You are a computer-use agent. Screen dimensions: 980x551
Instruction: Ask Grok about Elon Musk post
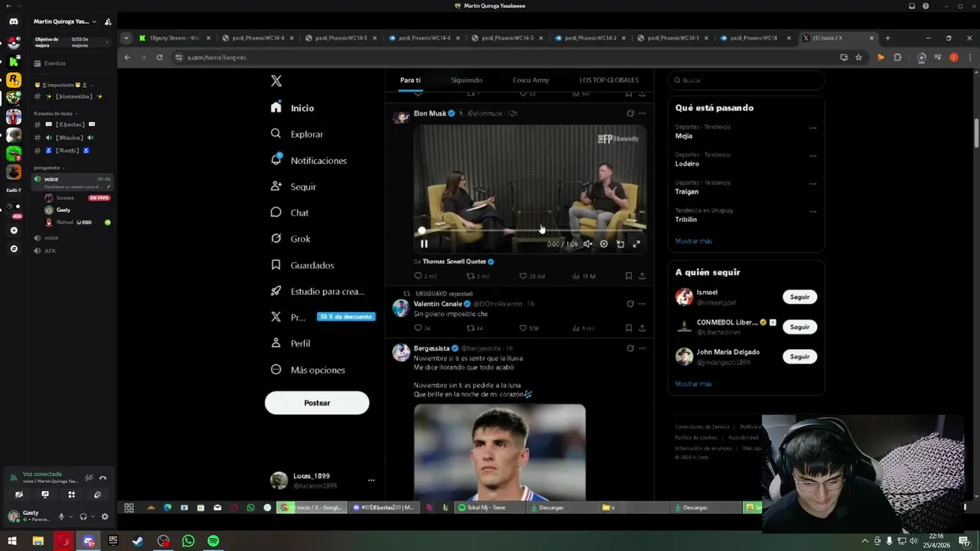tap(630, 113)
